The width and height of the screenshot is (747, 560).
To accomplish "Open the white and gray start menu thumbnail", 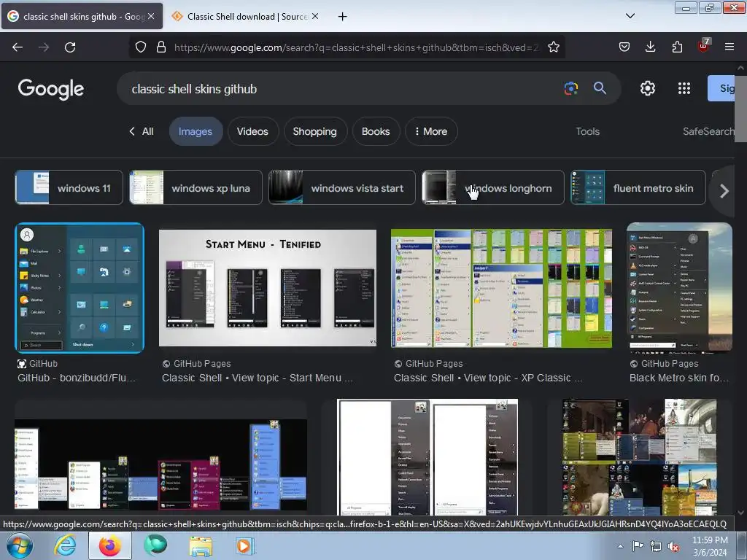I will coord(427,457).
